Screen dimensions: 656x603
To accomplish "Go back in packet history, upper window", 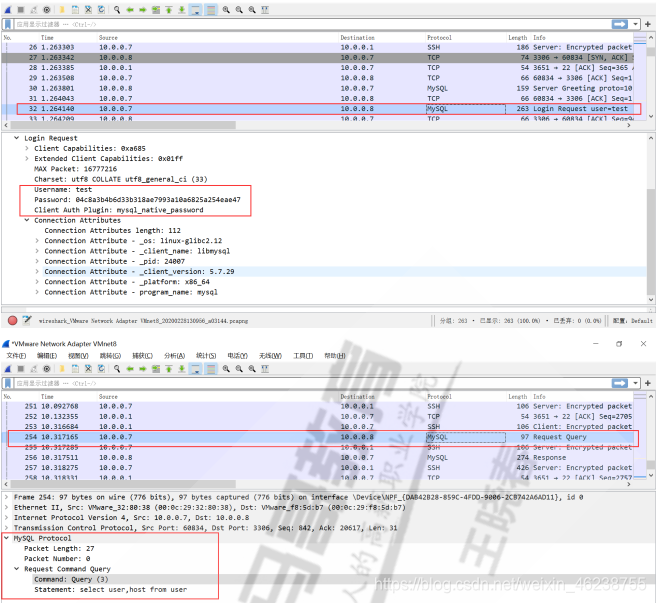I will (x=130, y=10).
